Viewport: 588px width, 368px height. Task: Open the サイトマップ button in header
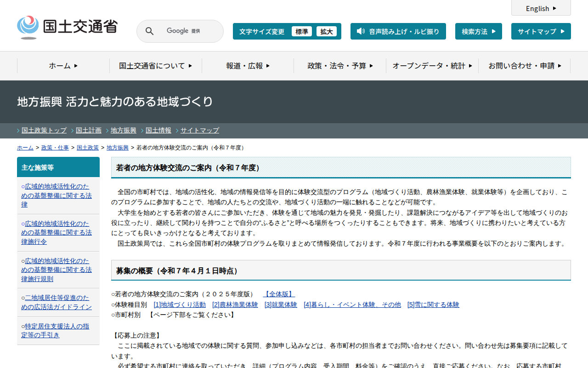click(x=541, y=31)
